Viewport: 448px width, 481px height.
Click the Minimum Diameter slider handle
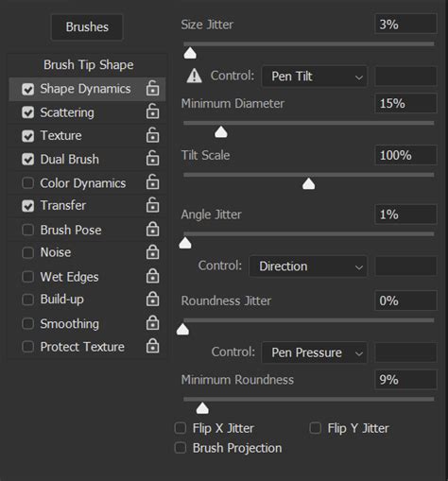pyautogui.click(x=221, y=132)
